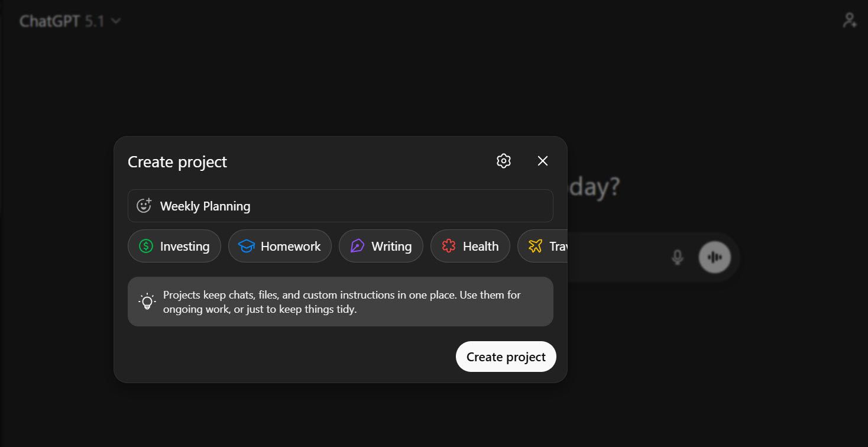The width and height of the screenshot is (868, 447).
Task: Select the Homework category chip
Action: pyautogui.click(x=280, y=246)
